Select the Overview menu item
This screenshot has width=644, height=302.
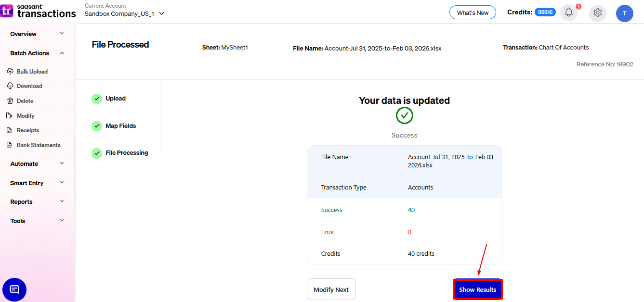click(x=23, y=34)
